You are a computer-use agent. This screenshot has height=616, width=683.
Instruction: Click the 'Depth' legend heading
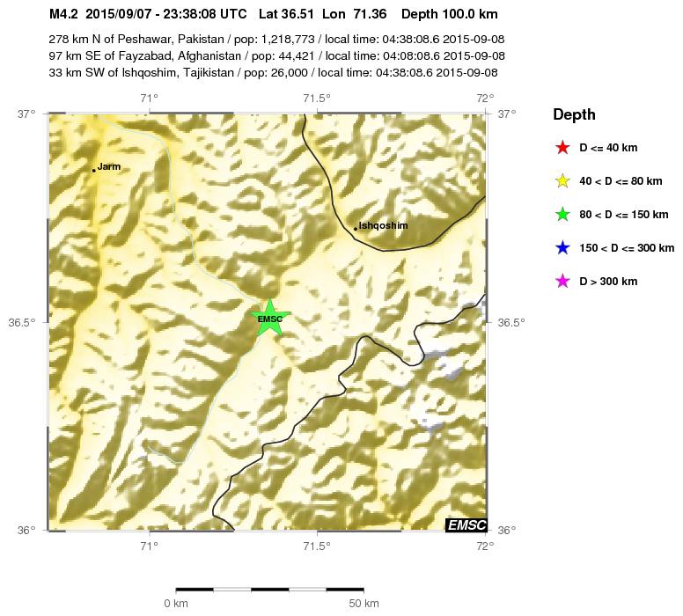pos(574,114)
